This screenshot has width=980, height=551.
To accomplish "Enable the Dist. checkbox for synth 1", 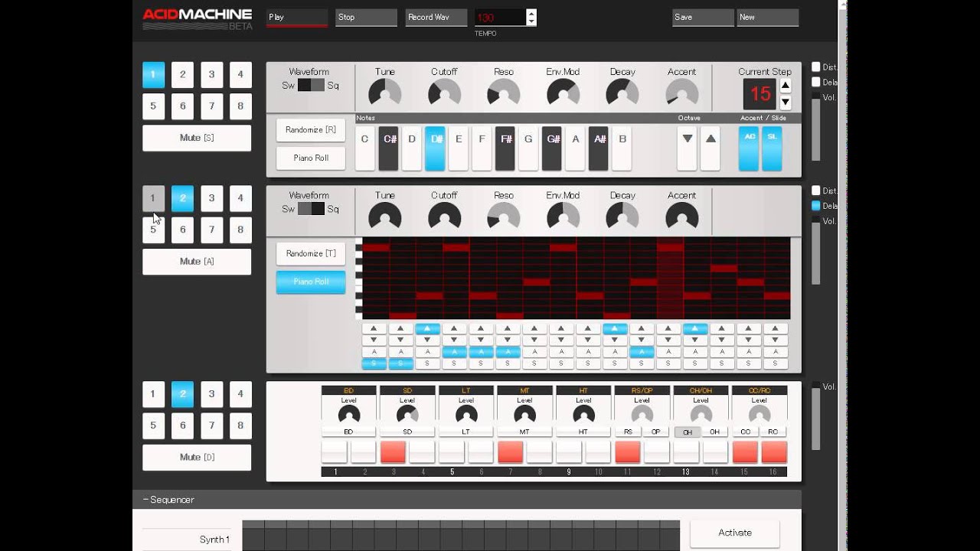I will [816, 67].
